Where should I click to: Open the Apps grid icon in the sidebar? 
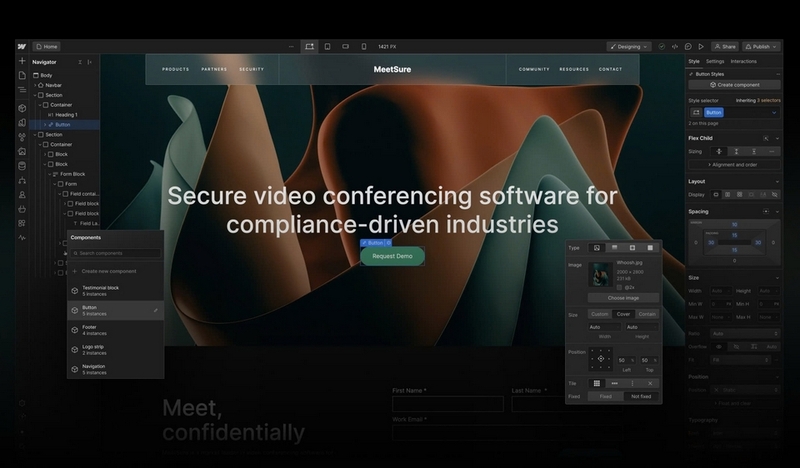point(22,223)
